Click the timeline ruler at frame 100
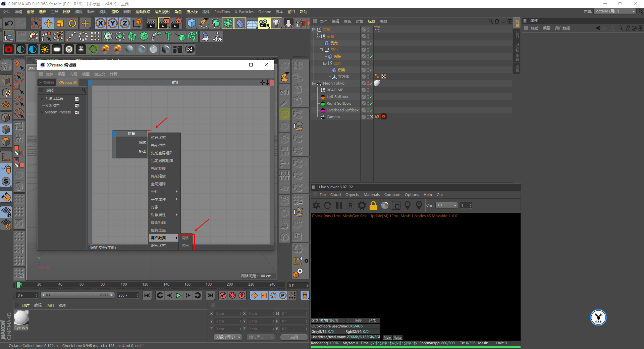Viewport: 644px width, 349px height. coord(124,285)
